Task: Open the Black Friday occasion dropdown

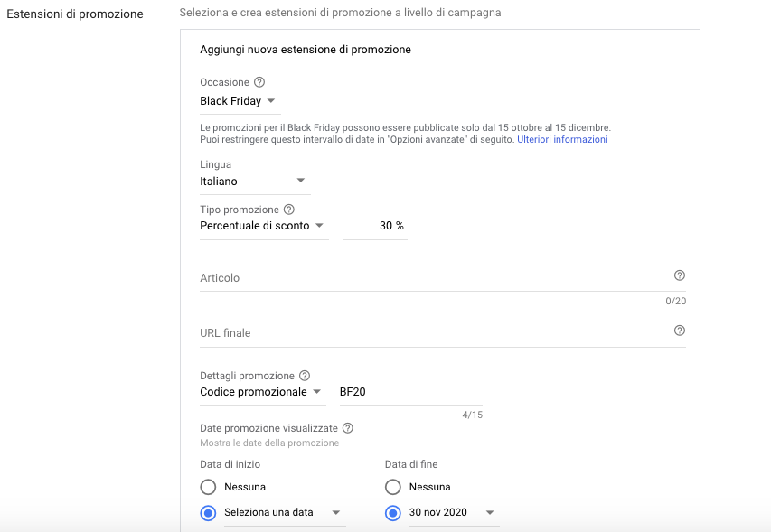Action: click(x=240, y=101)
